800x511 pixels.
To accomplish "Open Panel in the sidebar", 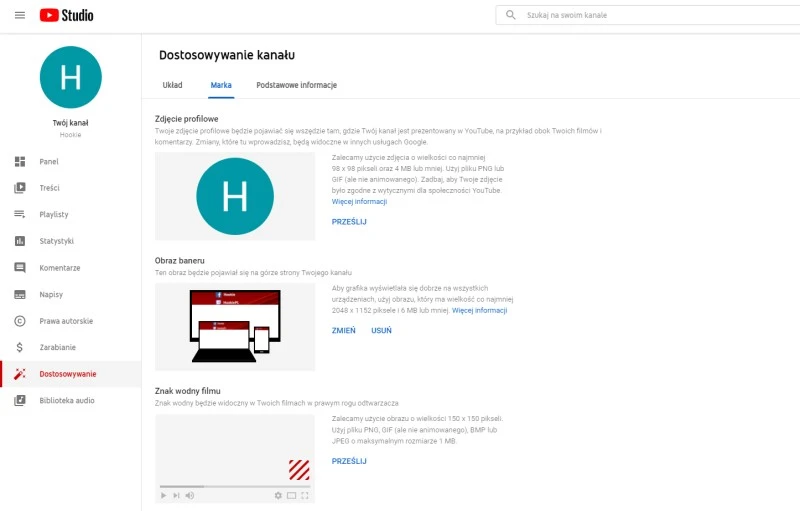I will click(49, 162).
